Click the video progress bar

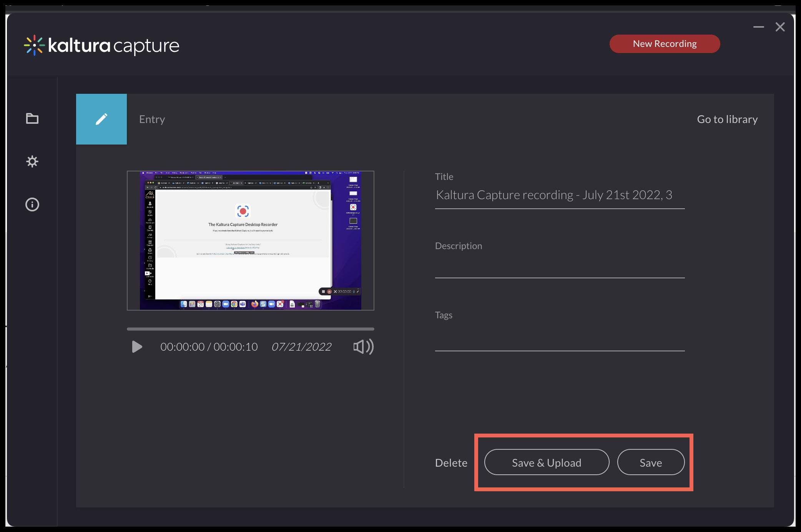click(251, 329)
